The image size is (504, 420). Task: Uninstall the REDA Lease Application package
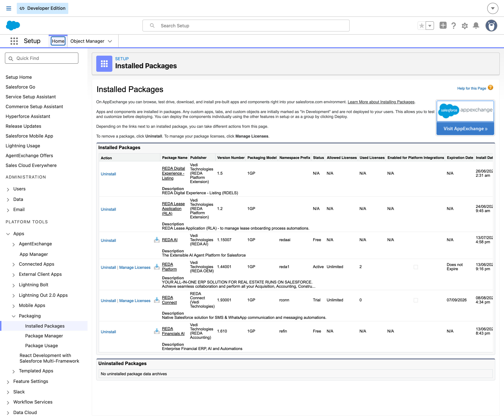click(108, 209)
